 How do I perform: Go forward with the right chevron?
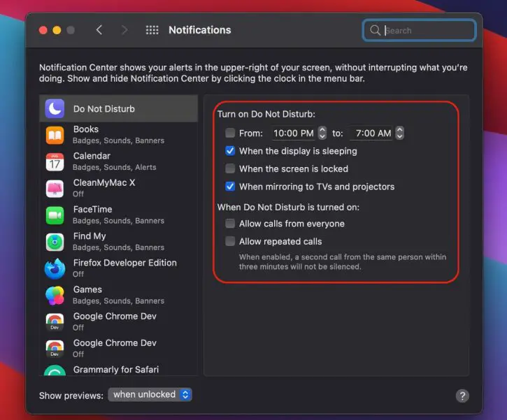pyautogui.click(x=124, y=30)
